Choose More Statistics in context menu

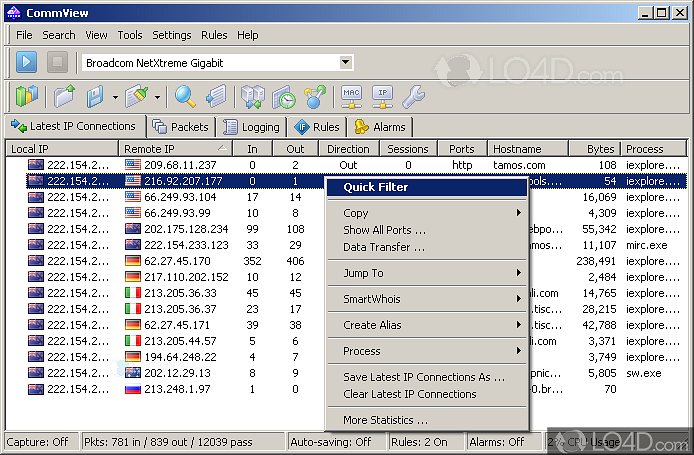click(x=427, y=420)
